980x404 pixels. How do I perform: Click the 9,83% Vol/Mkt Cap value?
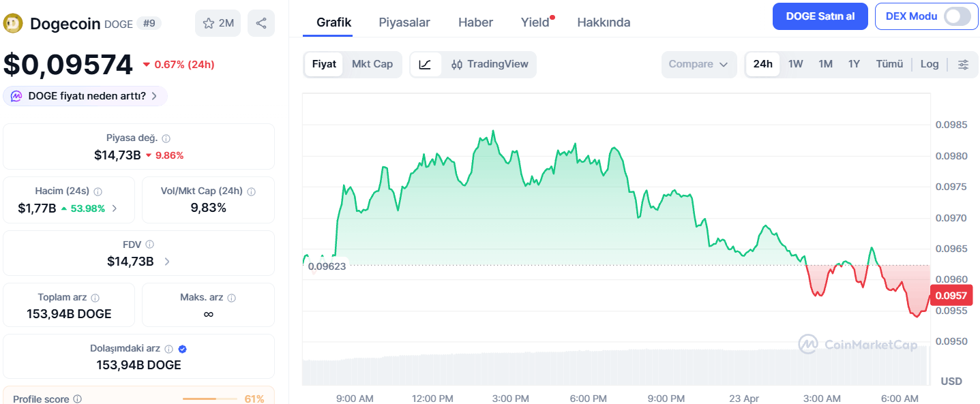click(208, 208)
